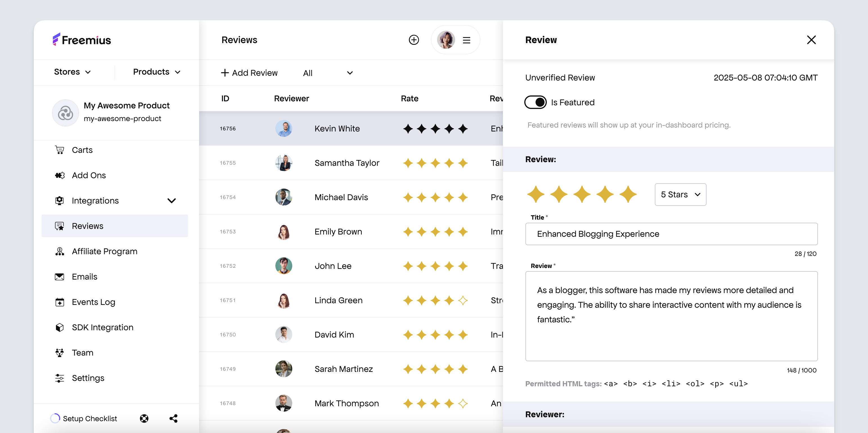Click the SDK Integration cube icon

click(x=60, y=327)
